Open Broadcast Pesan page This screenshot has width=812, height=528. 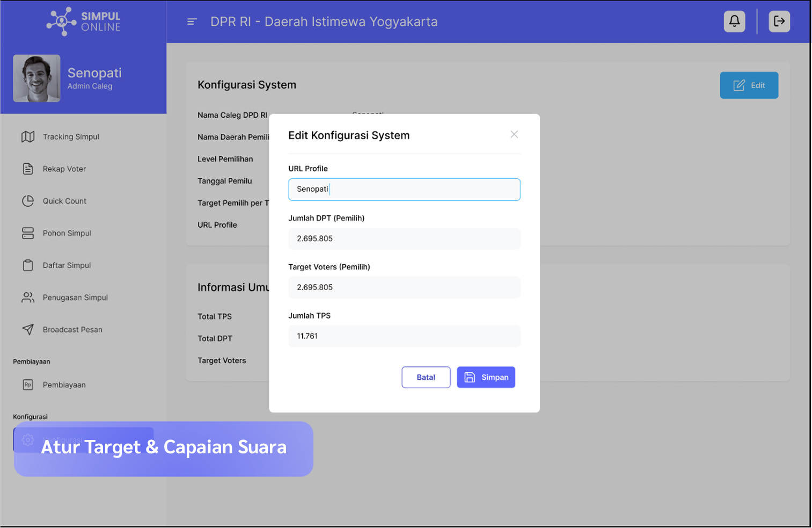72,330
